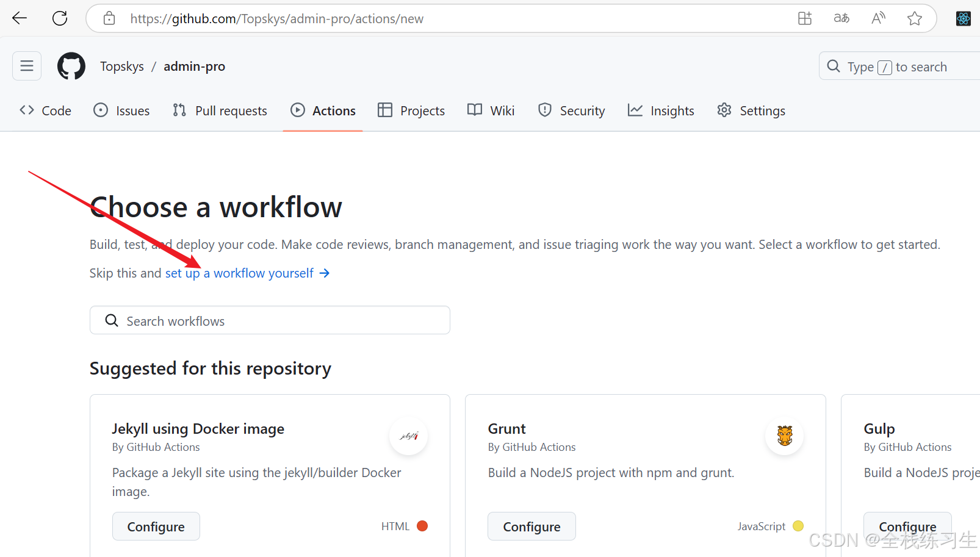The image size is (980, 557).
Task: Click the HTML language label
Action: 395,526
